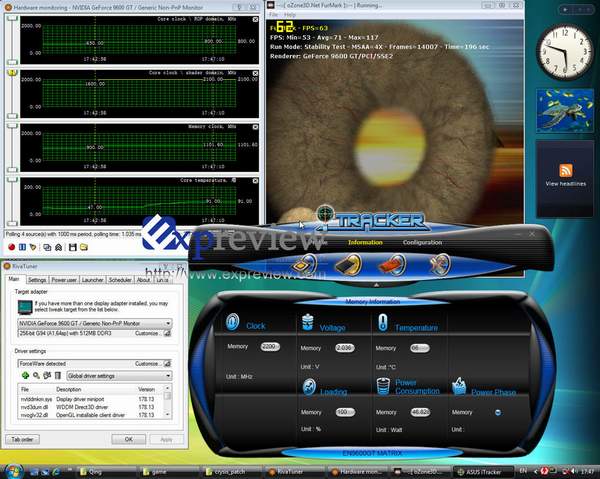Switch to the Main tab in RivaTuner
The width and height of the screenshot is (600, 479).
tap(14, 279)
